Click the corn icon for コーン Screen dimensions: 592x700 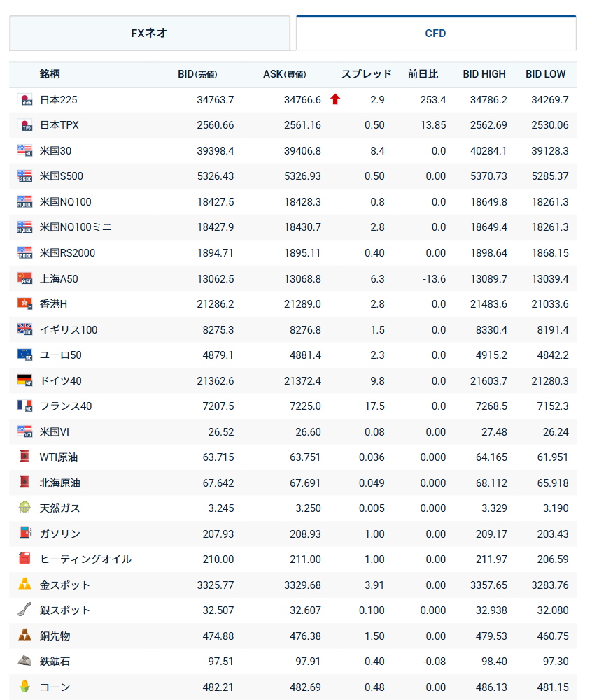(x=24, y=686)
